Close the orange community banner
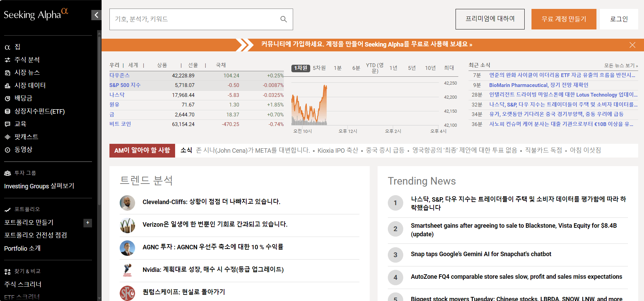This screenshot has width=644, height=301. click(x=632, y=45)
